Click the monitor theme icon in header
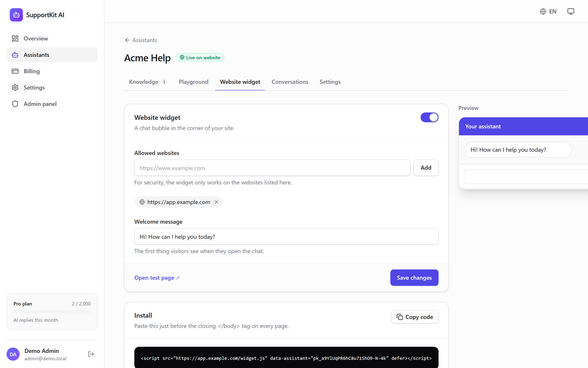The image size is (588, 368). pyautogui.click(x=571, y=11)
